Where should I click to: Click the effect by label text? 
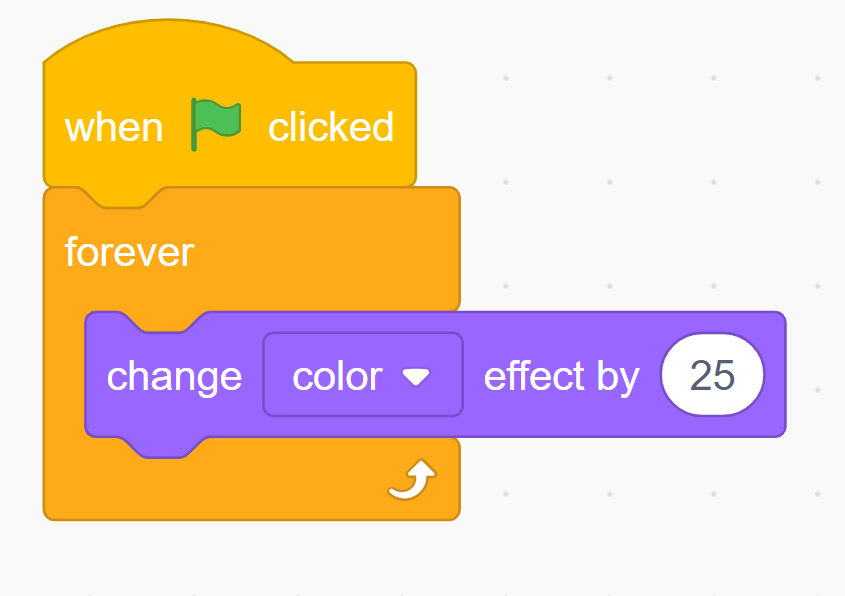point(561,375)
